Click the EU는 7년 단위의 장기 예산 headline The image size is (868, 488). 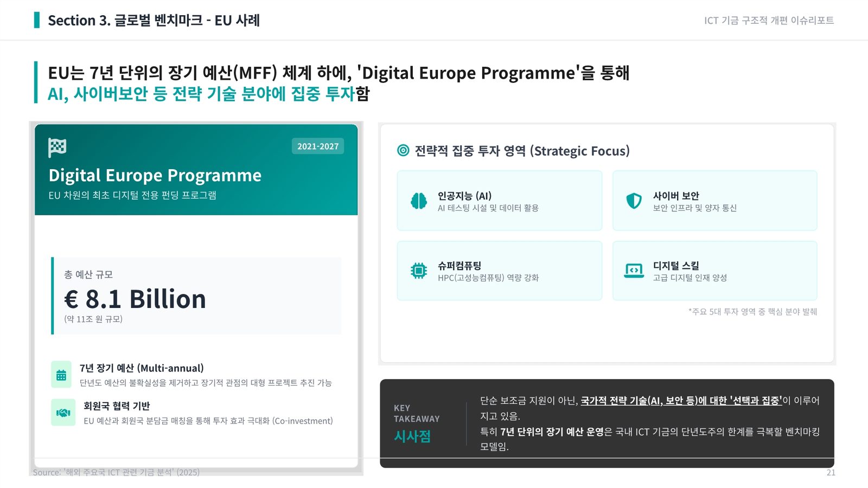[339, 73]
